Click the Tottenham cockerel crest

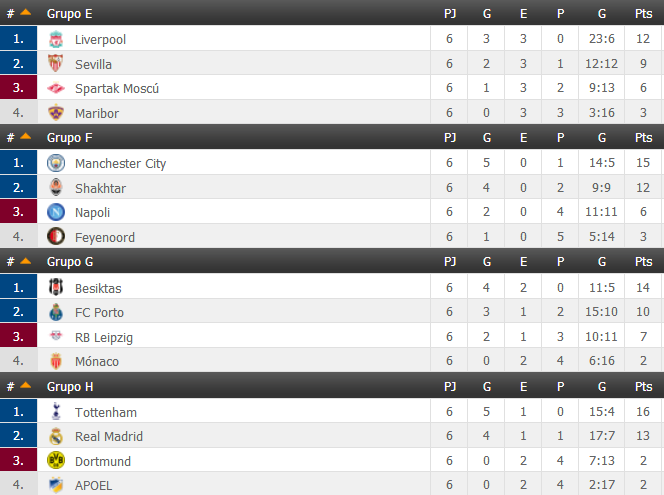tap(56, 411)
